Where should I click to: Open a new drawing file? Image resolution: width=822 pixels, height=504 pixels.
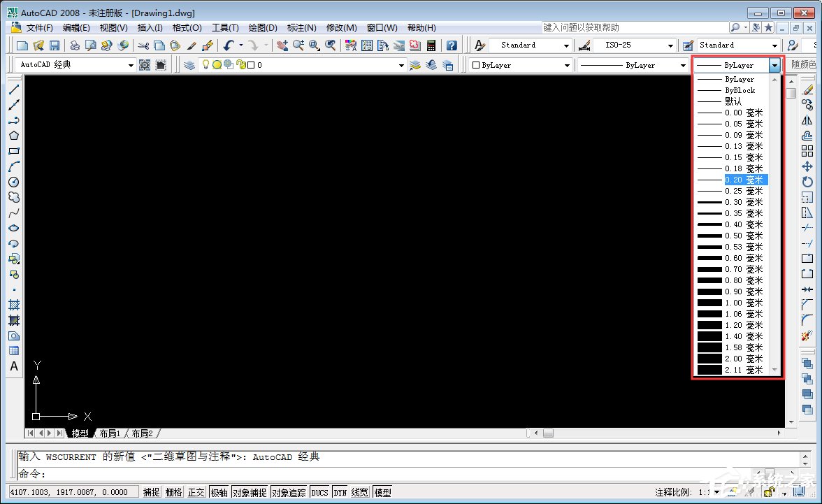click(22, 45)
